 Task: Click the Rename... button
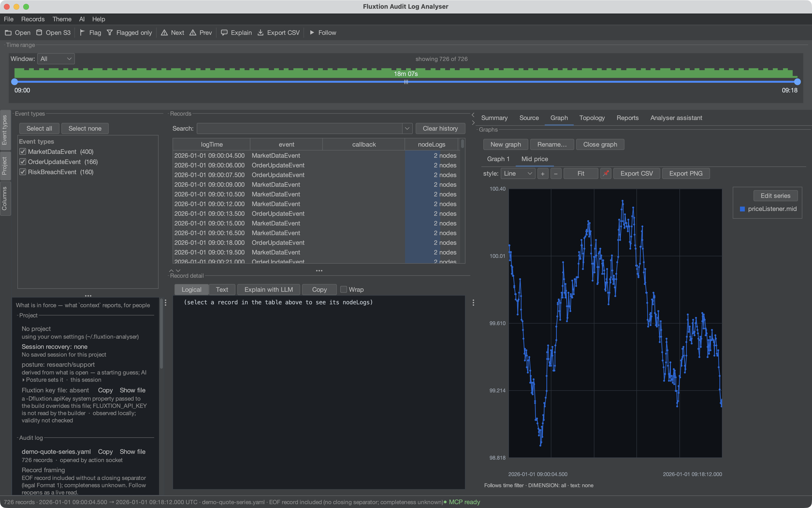click(552, 144)
